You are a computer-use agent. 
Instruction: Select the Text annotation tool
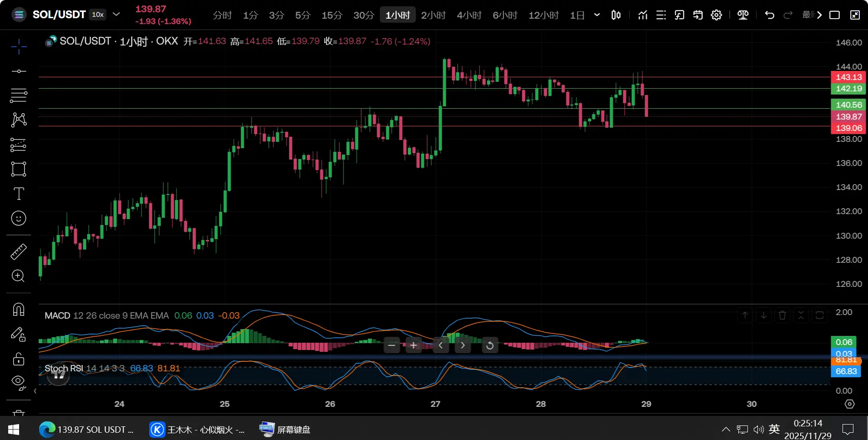[x=19, y=194]
